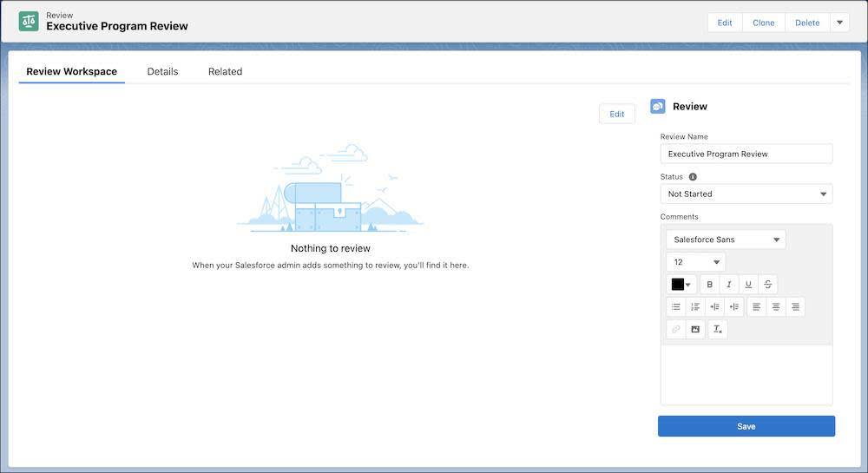
Task: Toggle italic formatting in Comments
Action: pos(729,285)
